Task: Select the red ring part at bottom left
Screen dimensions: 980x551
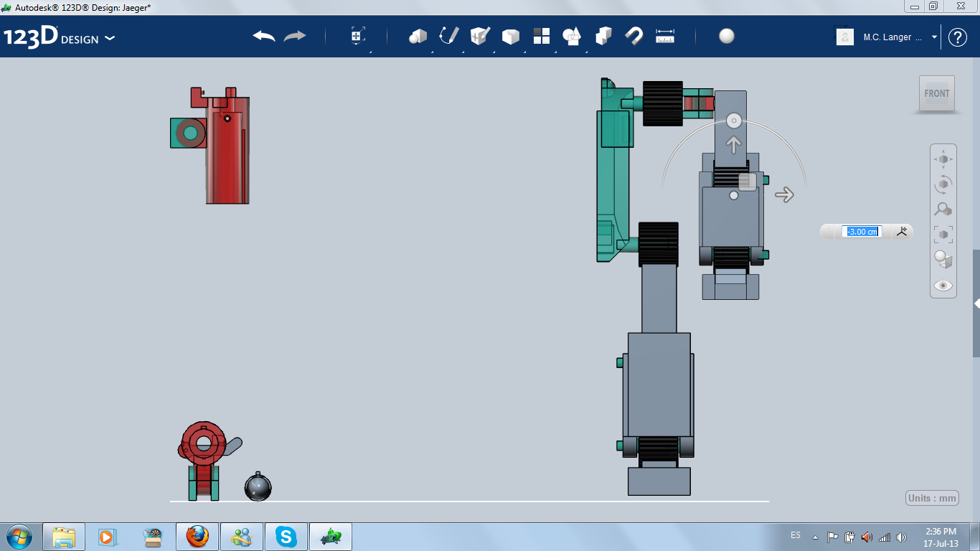Action: (203, 443)
